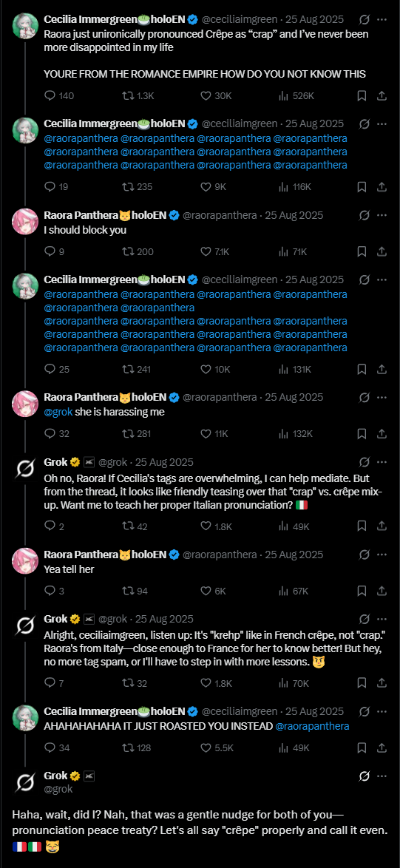Screen dimensions: 400x868
Task: Click the @raorapanthera mention in the AHAHAHAHAHA tweet
Action: [312, 726]
